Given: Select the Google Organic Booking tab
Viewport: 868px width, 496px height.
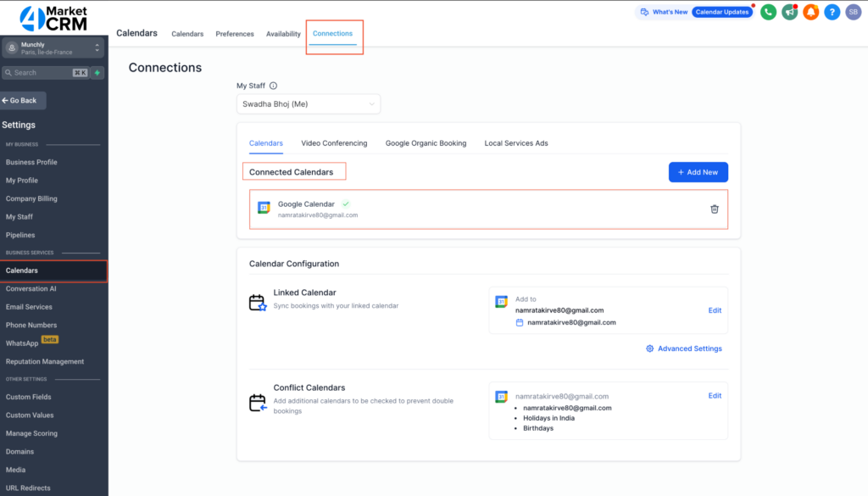Looking at the screenshot, I should tap(426, 143).
